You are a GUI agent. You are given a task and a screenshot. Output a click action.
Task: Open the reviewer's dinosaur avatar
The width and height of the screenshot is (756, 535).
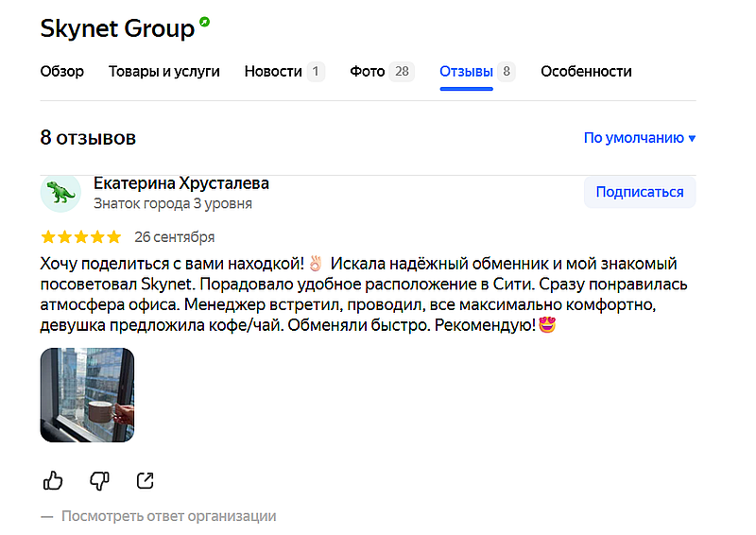coord(60,193)
